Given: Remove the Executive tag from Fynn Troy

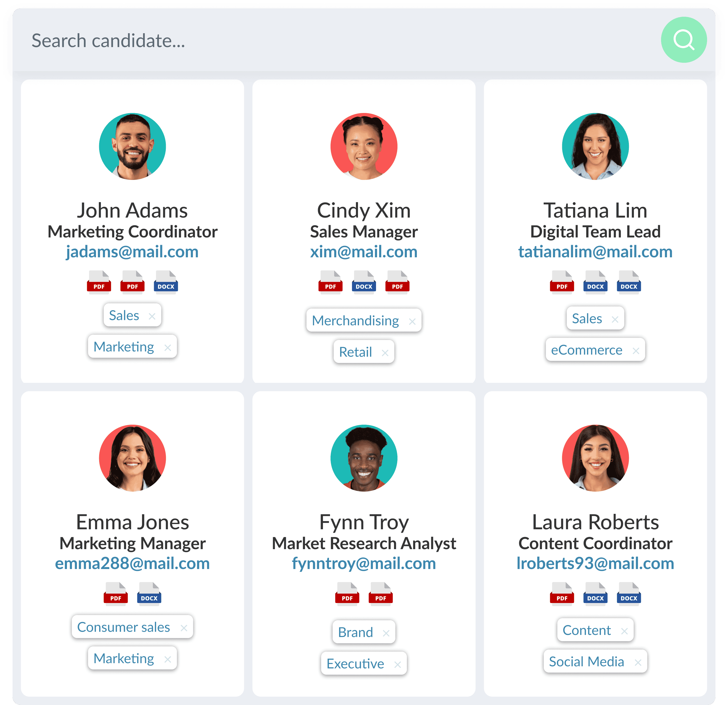Looking at the screenshot, I should click(x=397, y=664).
